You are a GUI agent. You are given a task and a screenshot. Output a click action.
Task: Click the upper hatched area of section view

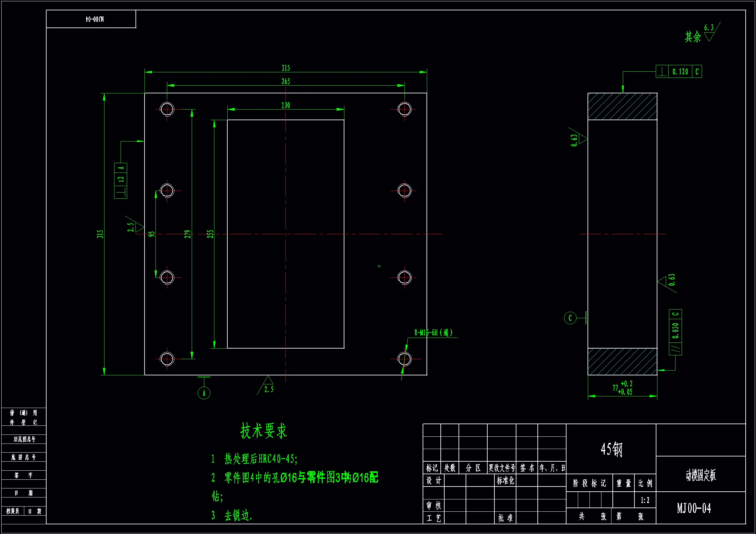[x=622, y=106]
